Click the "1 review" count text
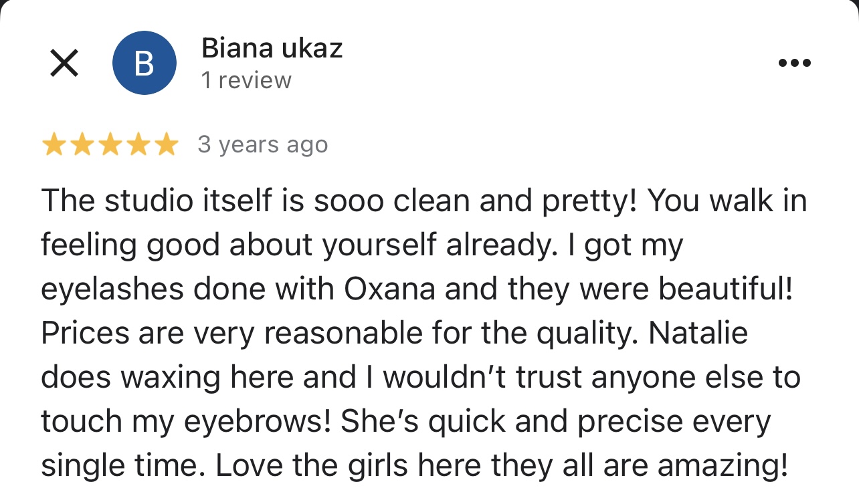Screen dimensions: 859x504 [246, 81]
